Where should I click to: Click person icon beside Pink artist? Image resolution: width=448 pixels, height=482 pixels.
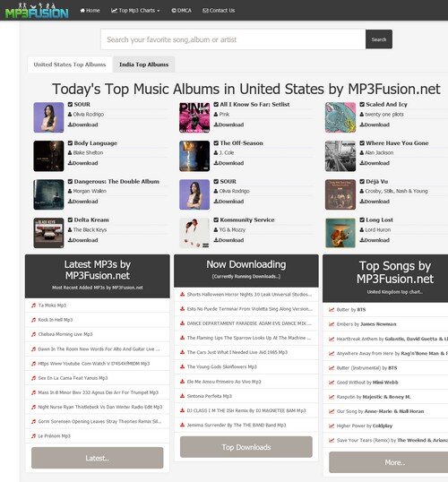click(x=216, y=115)
